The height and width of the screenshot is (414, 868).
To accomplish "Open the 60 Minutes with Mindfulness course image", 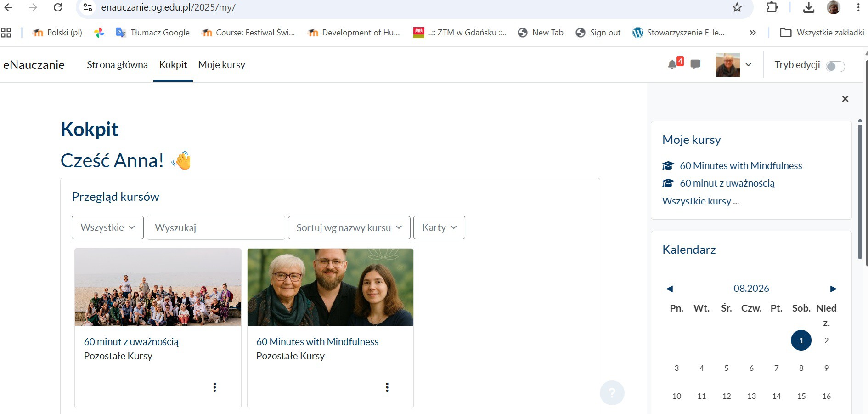I will (x=330, y=287).
